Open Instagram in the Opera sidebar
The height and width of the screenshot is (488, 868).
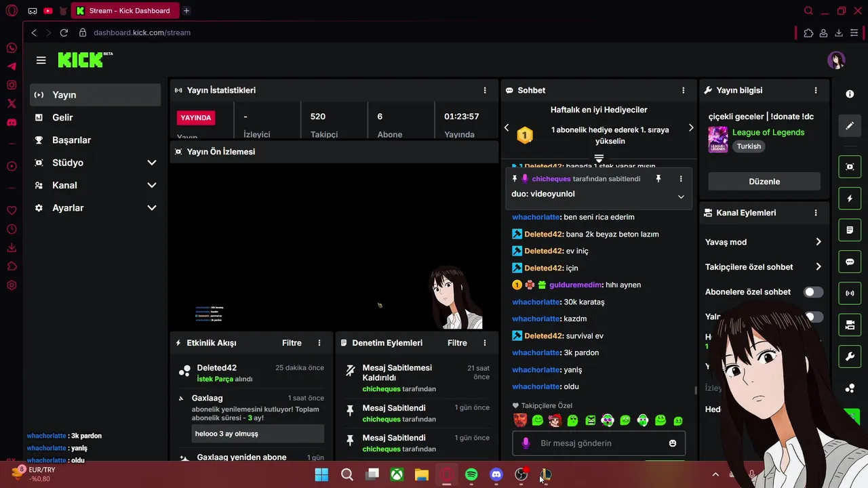(x=12, y=85)
